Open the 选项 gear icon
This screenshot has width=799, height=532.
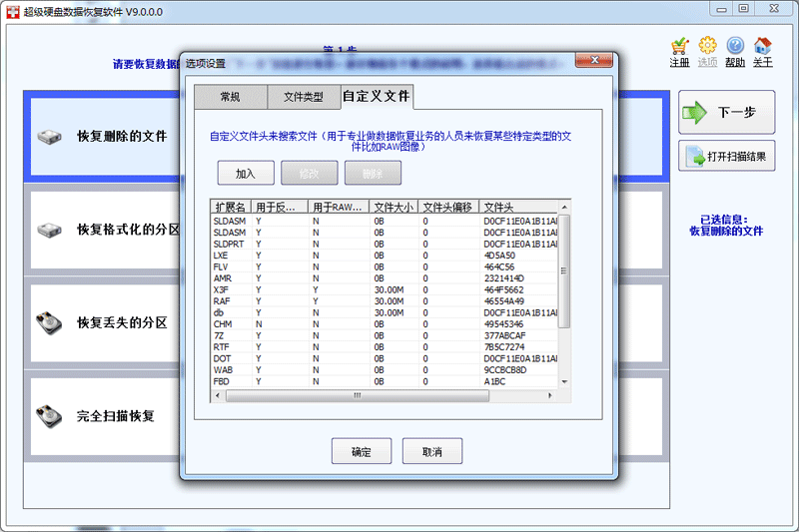707,47
